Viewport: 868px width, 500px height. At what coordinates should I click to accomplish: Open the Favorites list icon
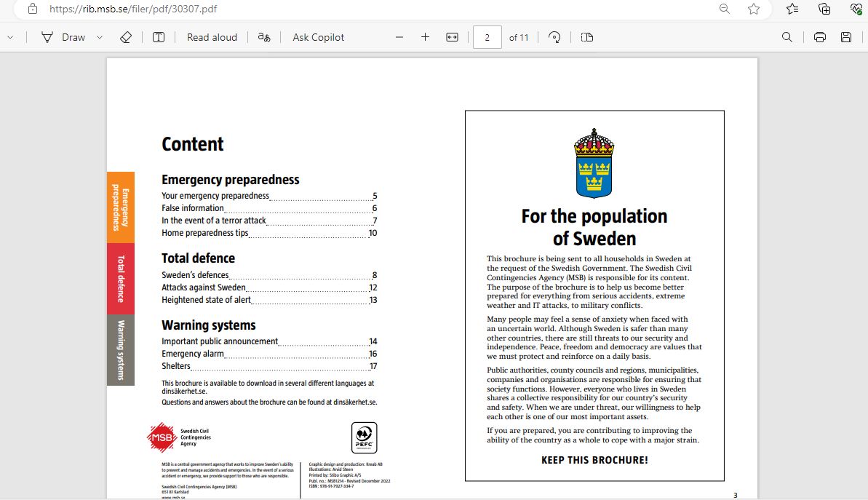coord(792,9)
